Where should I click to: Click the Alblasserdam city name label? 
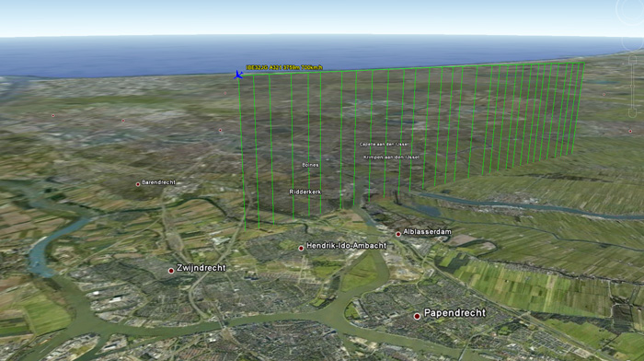tap(427, 232)
